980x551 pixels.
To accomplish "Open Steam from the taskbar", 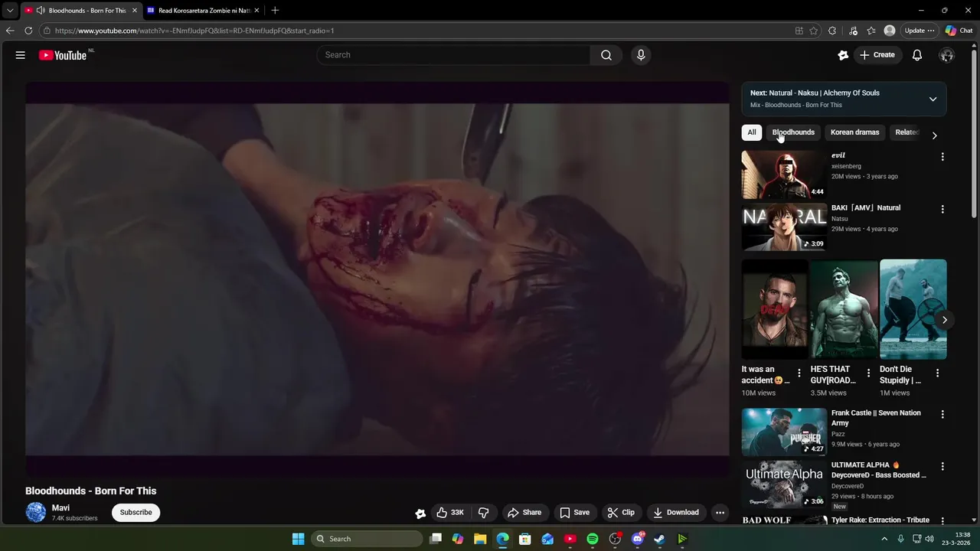I will click(659, 539).
